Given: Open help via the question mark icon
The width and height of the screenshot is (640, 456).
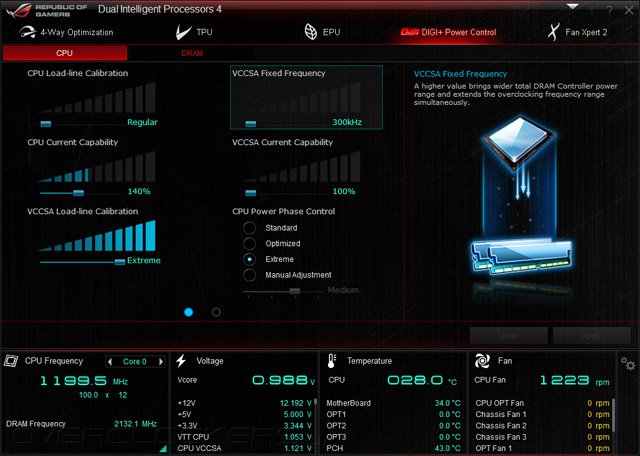Looking at the screenshot, I should [609, 10].
